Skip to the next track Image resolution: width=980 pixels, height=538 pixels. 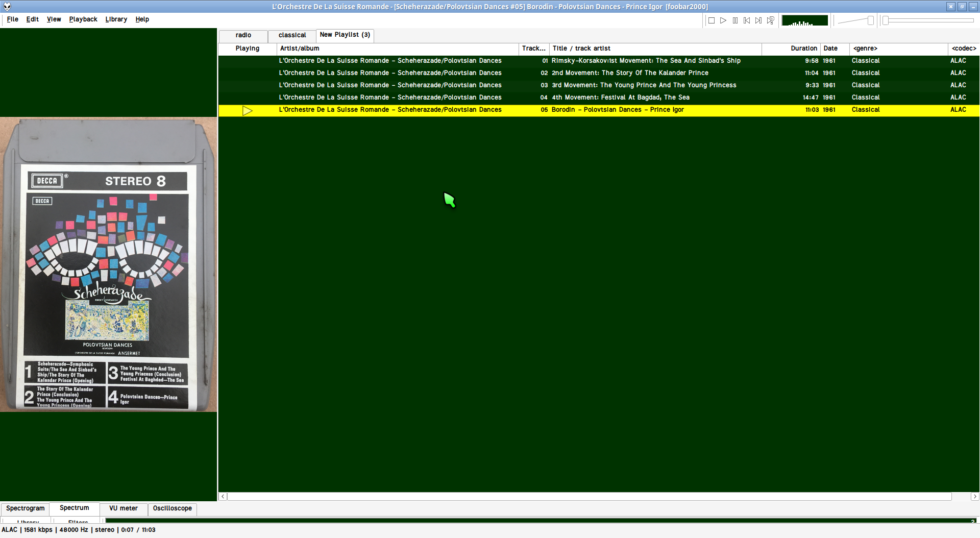[758, 20]
